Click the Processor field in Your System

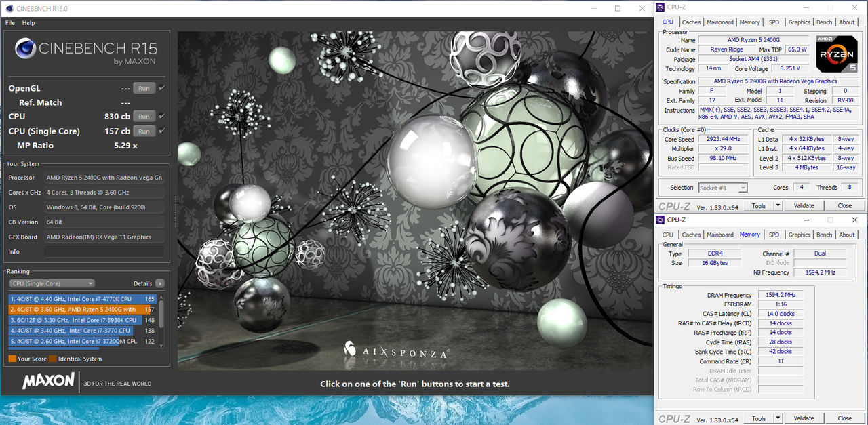pos(104,178)
